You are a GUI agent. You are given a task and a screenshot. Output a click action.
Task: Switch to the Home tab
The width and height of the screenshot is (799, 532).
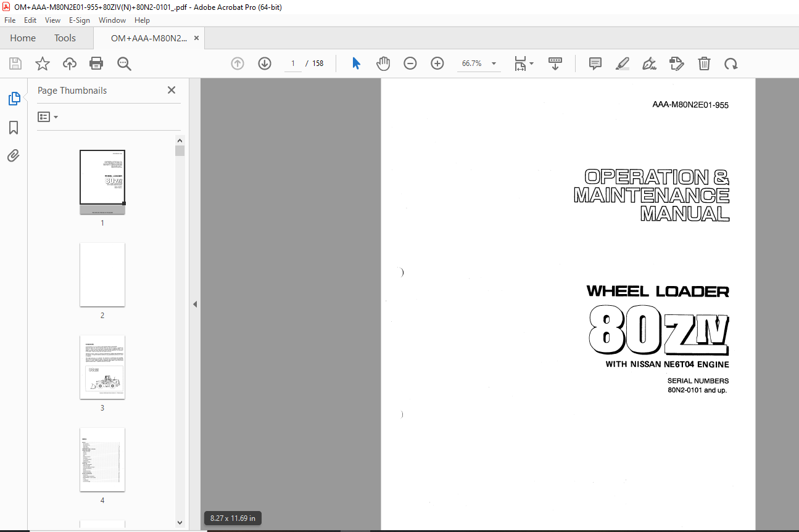[23, 38]
